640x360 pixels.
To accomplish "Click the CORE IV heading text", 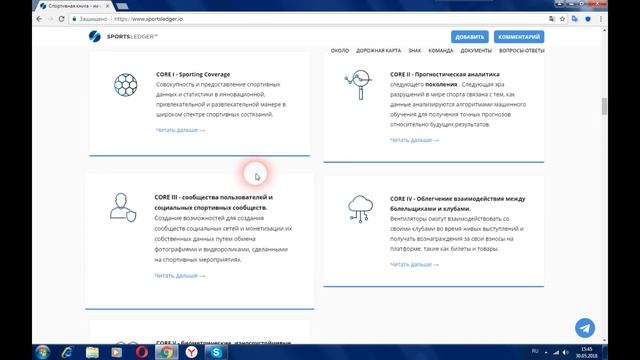I will pyautogui.click(x=458, y=204).
